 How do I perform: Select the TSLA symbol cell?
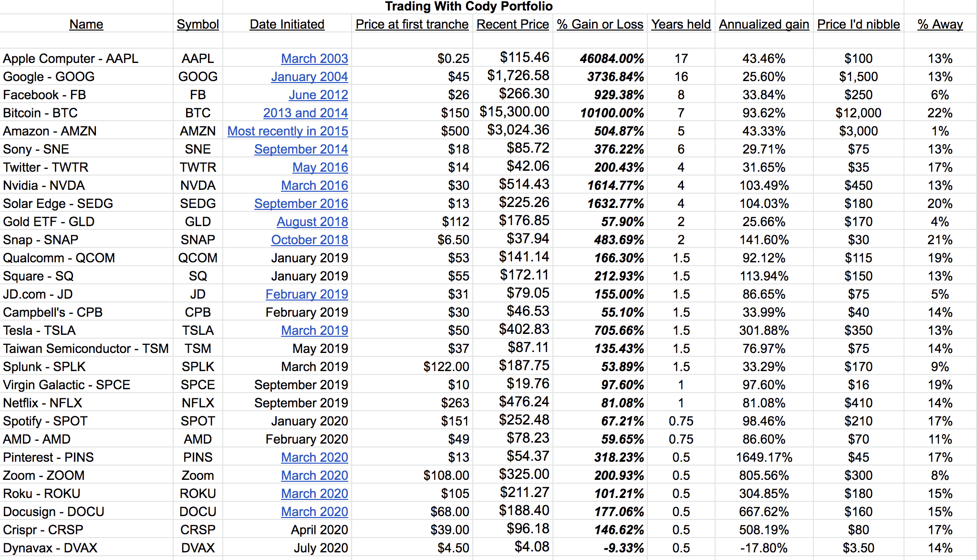(197, 331)
